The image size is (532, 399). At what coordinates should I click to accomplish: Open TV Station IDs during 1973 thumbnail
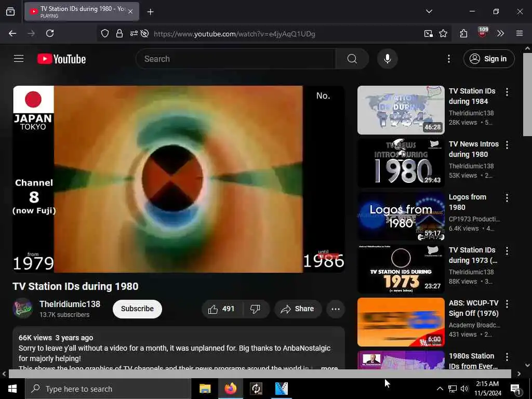click(401, 269)
